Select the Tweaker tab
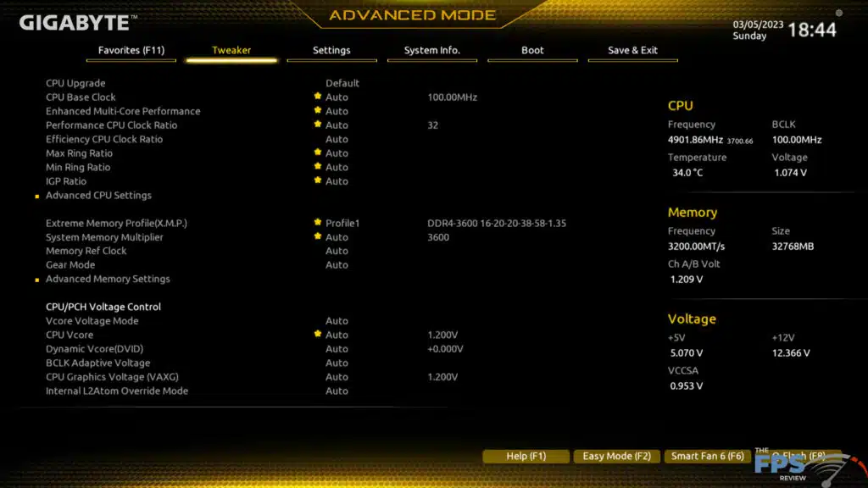868x488 pixels. [x=231, y=50]
